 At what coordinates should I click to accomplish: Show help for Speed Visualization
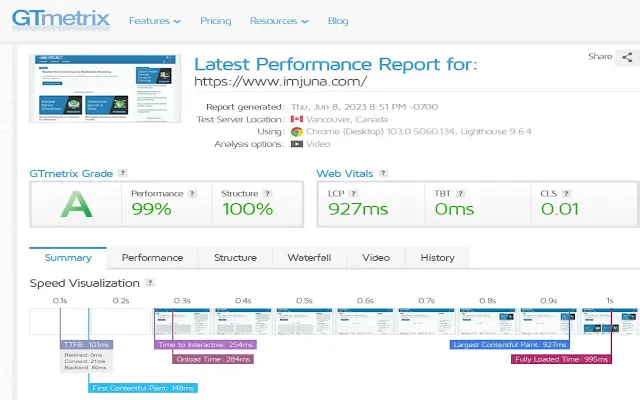coord(150,282)
